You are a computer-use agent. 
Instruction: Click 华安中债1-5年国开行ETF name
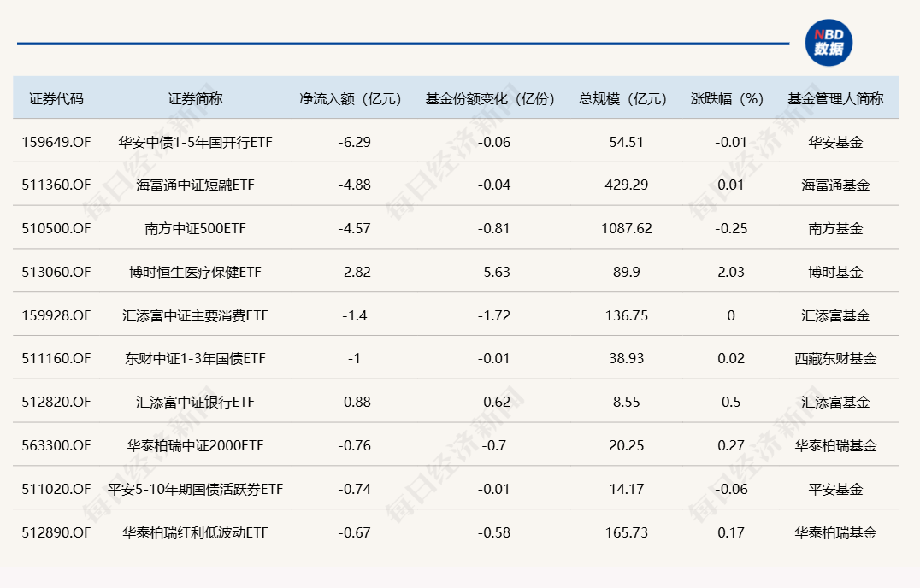pos(196,142)
